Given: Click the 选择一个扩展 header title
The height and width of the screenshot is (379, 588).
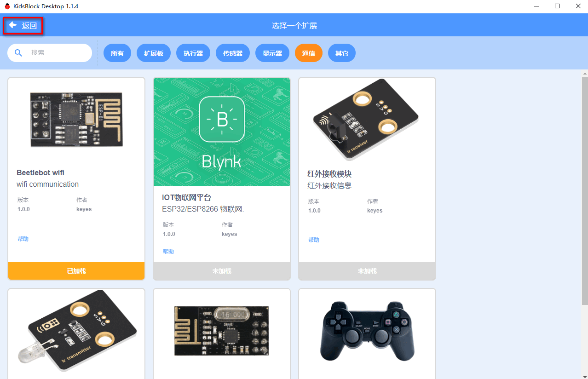Looking at the screenshot, I should pos(294,26).
